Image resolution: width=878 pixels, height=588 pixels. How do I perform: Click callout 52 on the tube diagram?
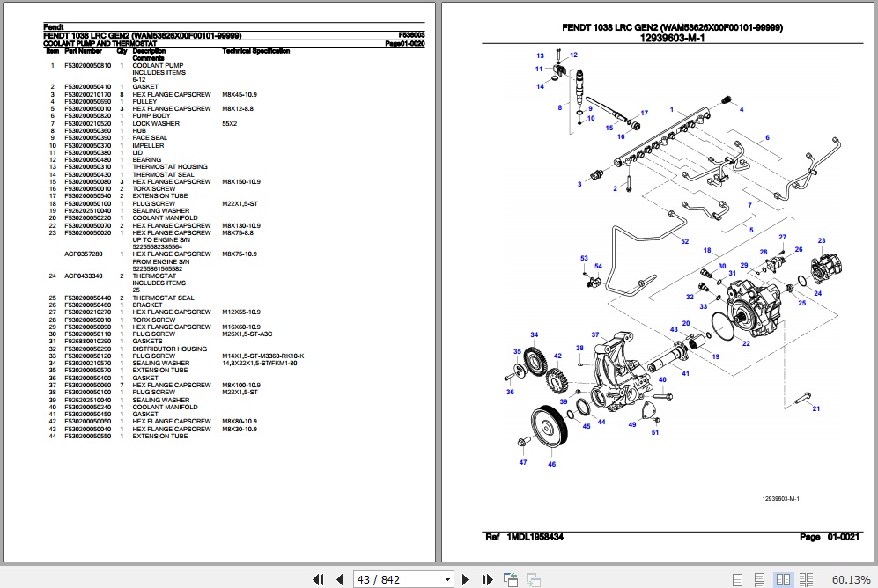pyautogui.click(x=683, y=241)
